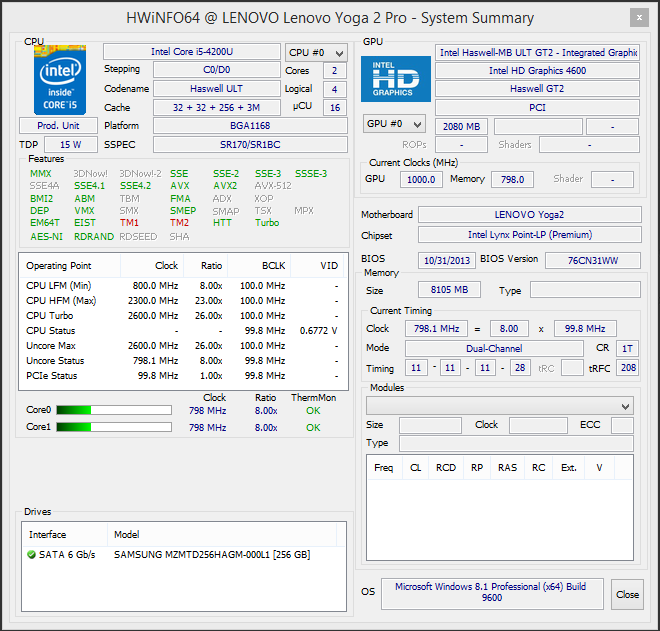The width and height of the screenshot is (660, 631).
Task: Click the red TM2 feature label
Action: [179, 222]
